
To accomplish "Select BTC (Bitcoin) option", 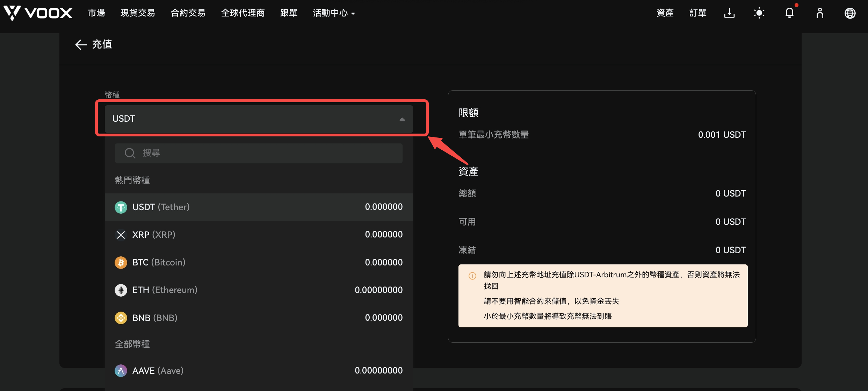I will (259, 263).
